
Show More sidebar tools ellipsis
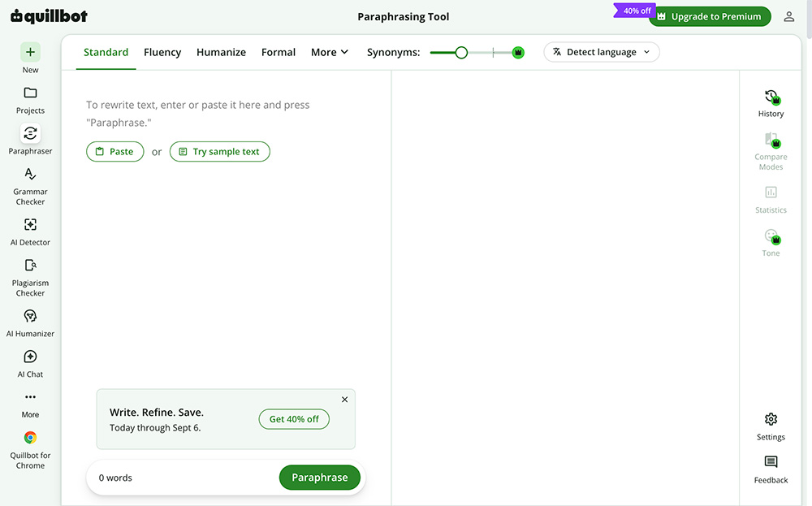[30, 397]
